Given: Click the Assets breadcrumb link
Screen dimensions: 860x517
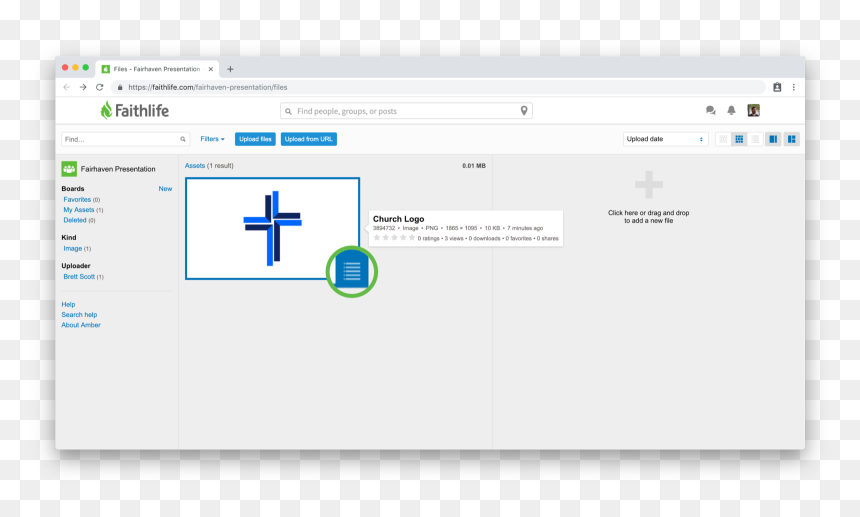Looking at the screenshot, I should pos(195,166).
